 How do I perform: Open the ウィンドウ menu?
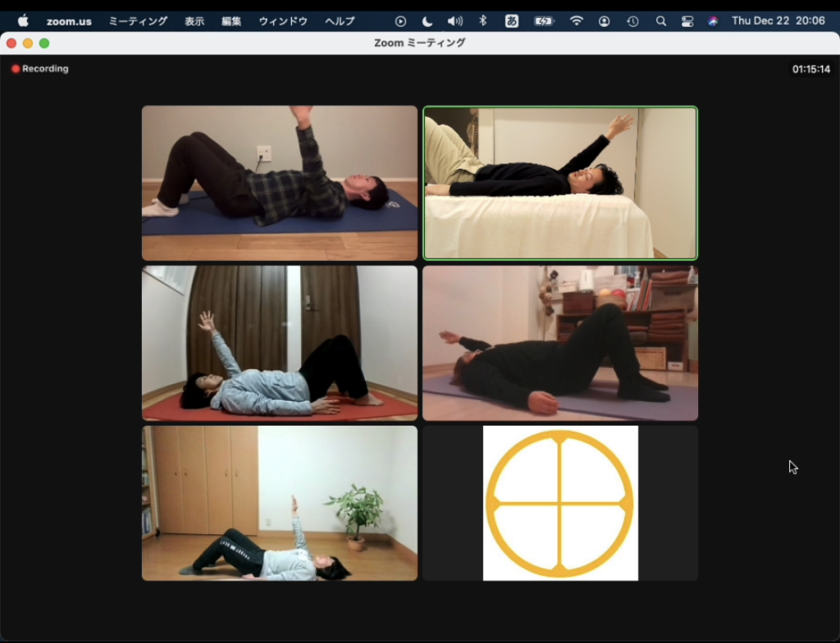coord(283,21)
